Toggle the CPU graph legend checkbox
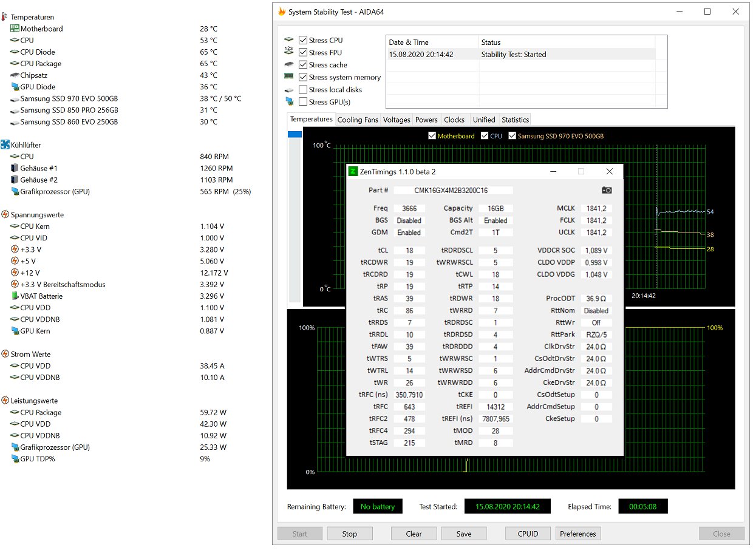This screenshot has width=756, height=550. click(x=485, y=136)
